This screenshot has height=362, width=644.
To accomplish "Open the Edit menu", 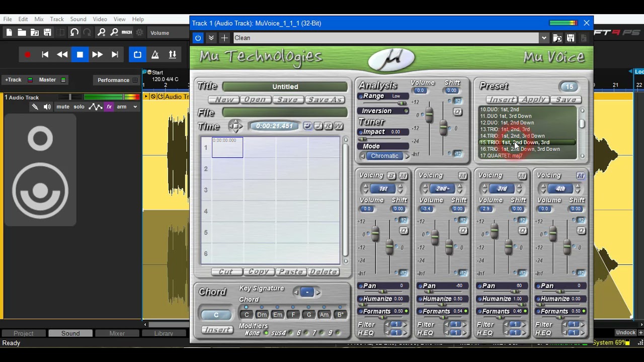I will 23,19.
